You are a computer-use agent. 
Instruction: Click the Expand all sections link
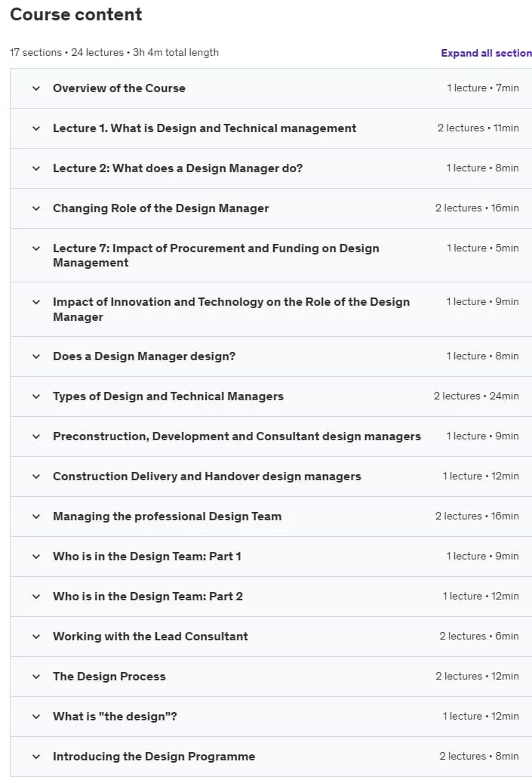pos(487,53)
